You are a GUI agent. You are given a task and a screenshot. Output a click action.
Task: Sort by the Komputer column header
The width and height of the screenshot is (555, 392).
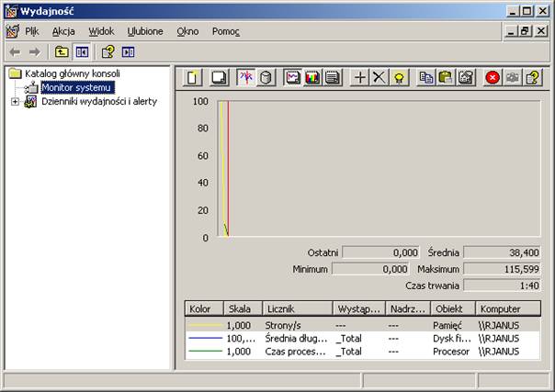(x=508, y=308)
